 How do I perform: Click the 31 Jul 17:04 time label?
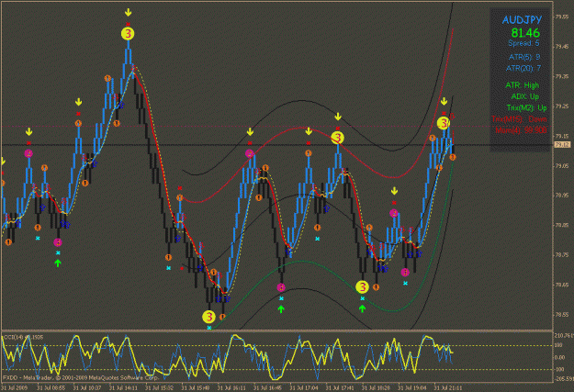click(x=304, y=387)
